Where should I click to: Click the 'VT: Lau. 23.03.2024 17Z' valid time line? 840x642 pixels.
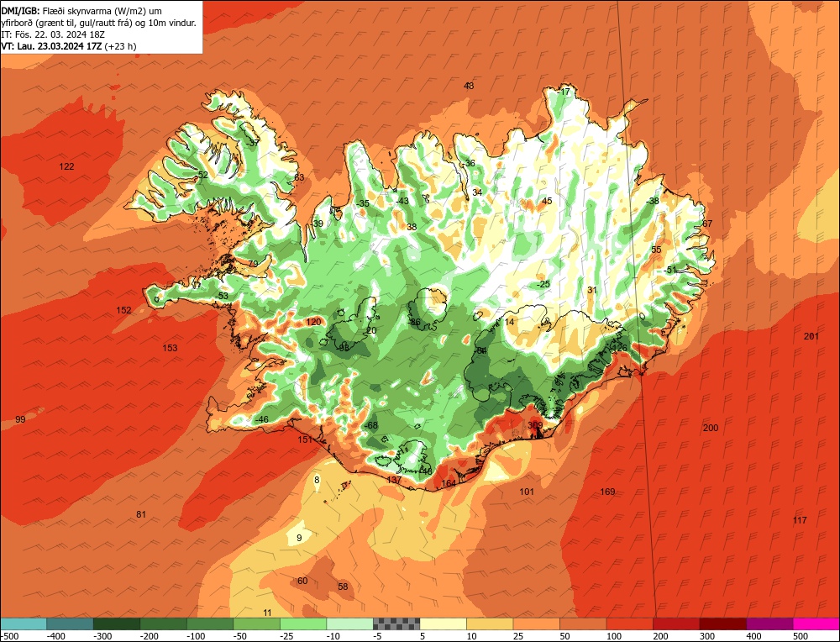point(51,46)
